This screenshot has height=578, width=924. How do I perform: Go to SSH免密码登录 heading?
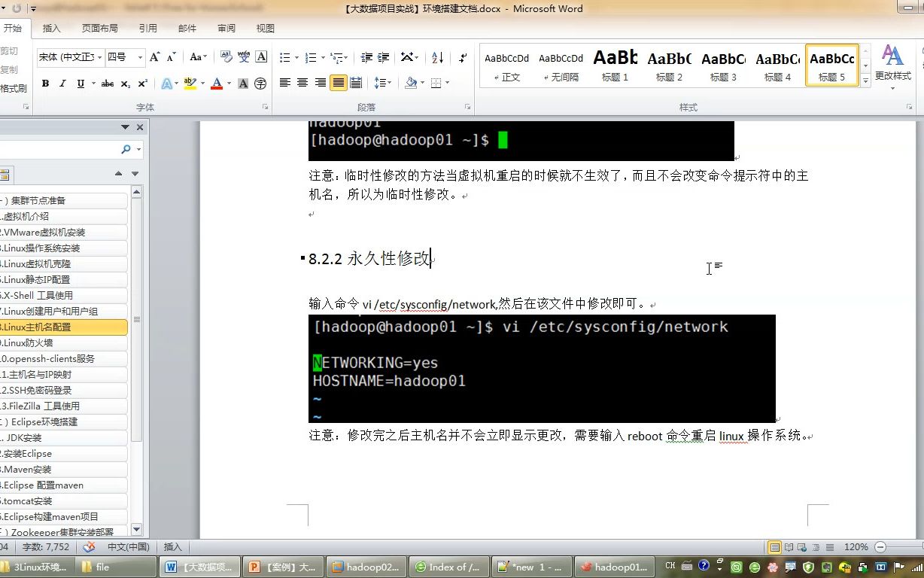[63, 391]
